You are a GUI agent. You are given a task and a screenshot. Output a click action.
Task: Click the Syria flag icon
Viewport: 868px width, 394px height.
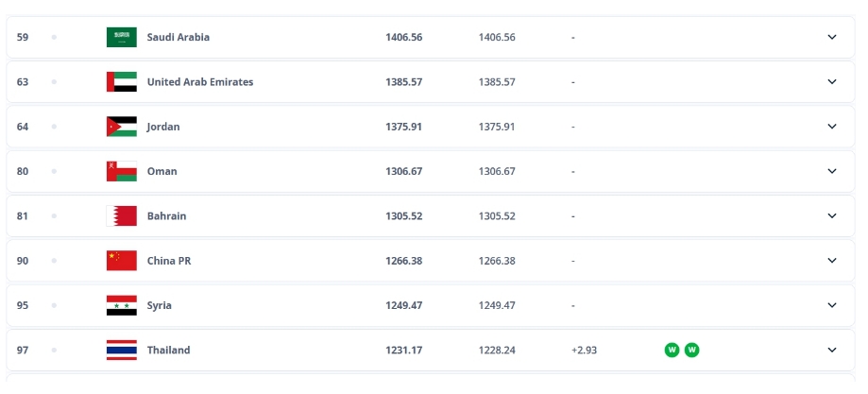(x=122, y=305)
